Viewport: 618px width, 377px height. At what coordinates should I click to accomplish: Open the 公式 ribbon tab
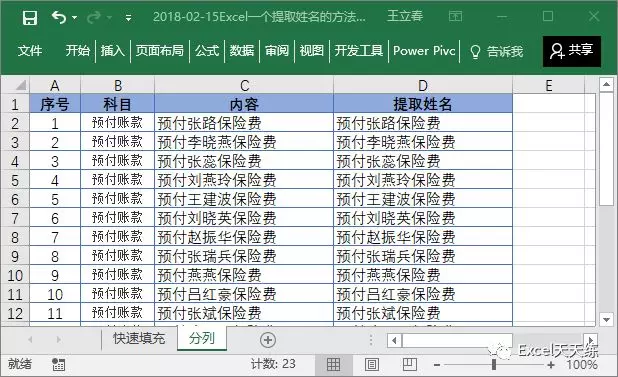point(207,51)
